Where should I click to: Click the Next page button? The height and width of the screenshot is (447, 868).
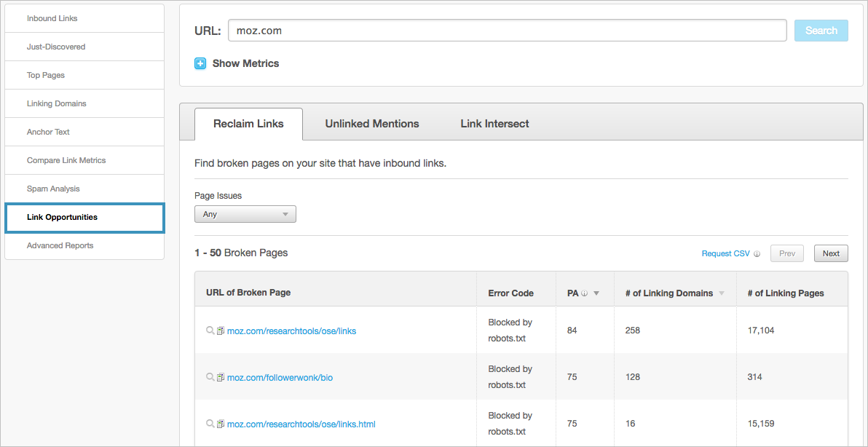tap(831, 253)
